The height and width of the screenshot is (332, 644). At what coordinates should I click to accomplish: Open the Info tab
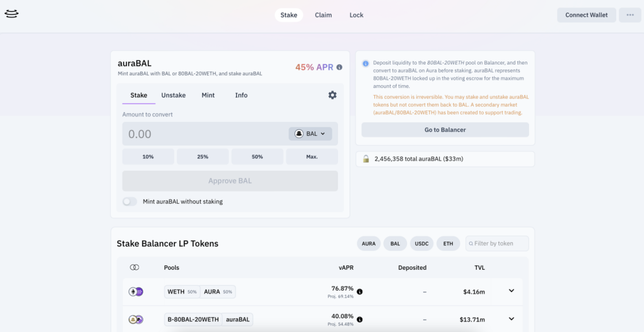241,96
